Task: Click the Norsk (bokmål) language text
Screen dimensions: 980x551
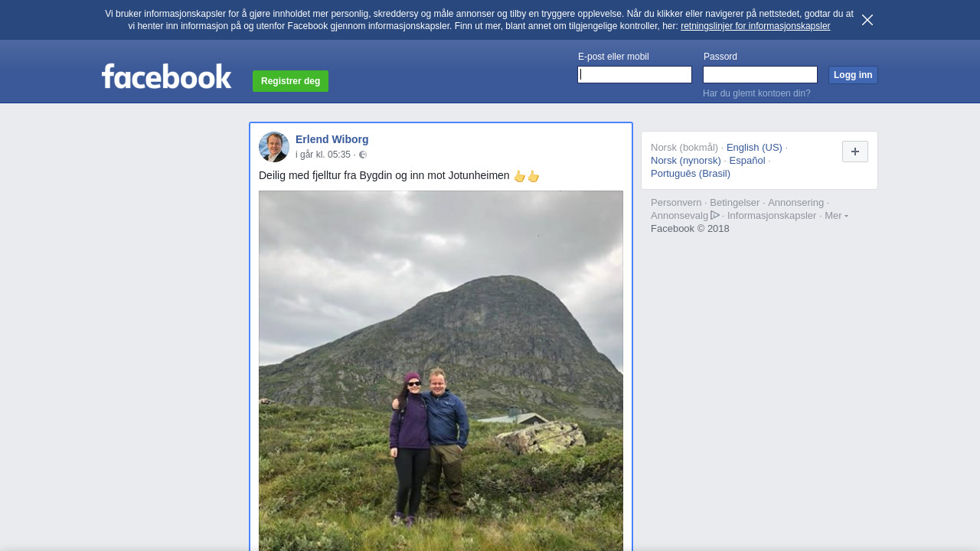Action: pyautogui.click(x=684, y=147)
